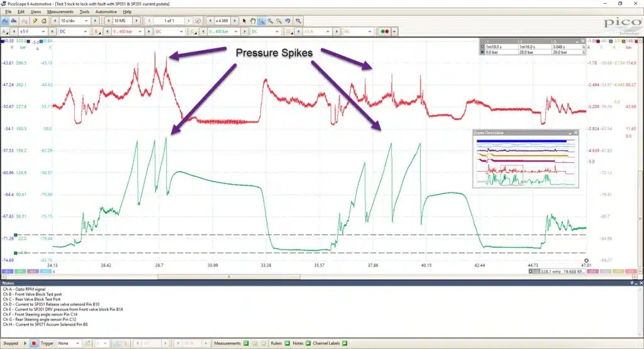Toggle Channel Labels icon
The image size is (644, 349).
pyautogui.click(x=345, y=343)
